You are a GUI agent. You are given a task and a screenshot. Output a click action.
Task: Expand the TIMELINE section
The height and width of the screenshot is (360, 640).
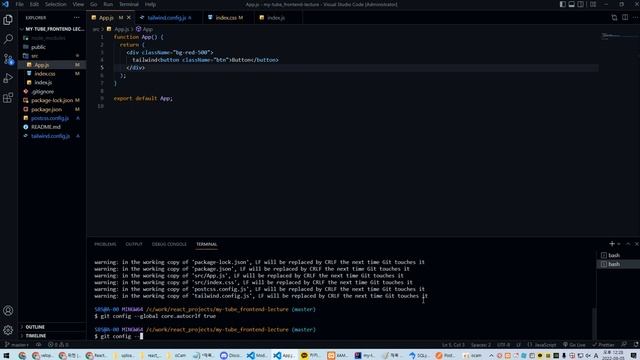pyautogui.click(x=36, y=336)
